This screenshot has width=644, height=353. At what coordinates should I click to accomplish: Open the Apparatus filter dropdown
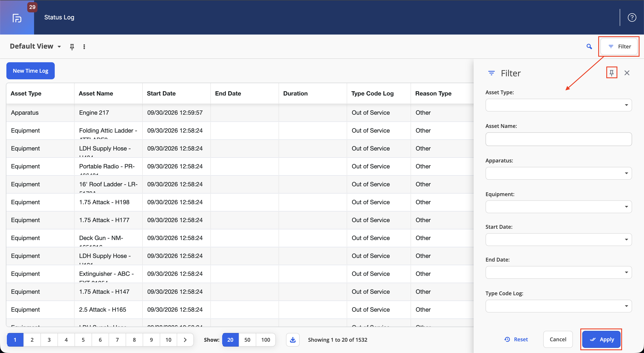(559, 173)
